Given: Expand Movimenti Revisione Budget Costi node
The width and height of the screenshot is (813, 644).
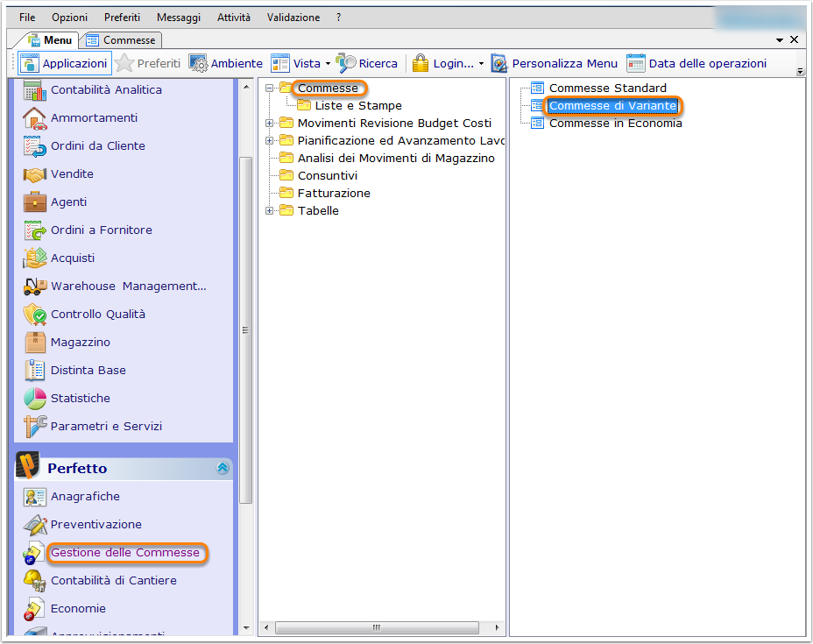Looking at the screenshot, I should (269, 124).
